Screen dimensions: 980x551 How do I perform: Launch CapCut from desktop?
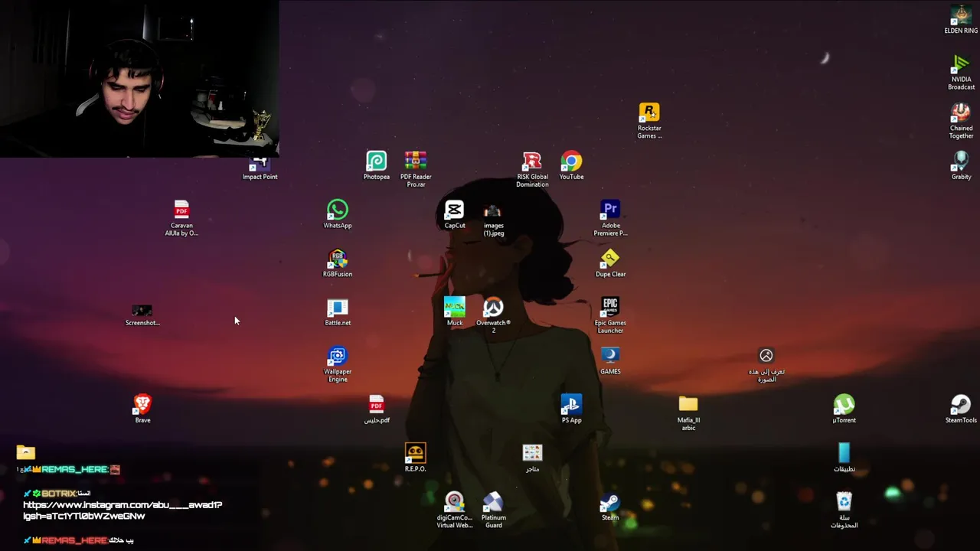click(x=455, y=214)
